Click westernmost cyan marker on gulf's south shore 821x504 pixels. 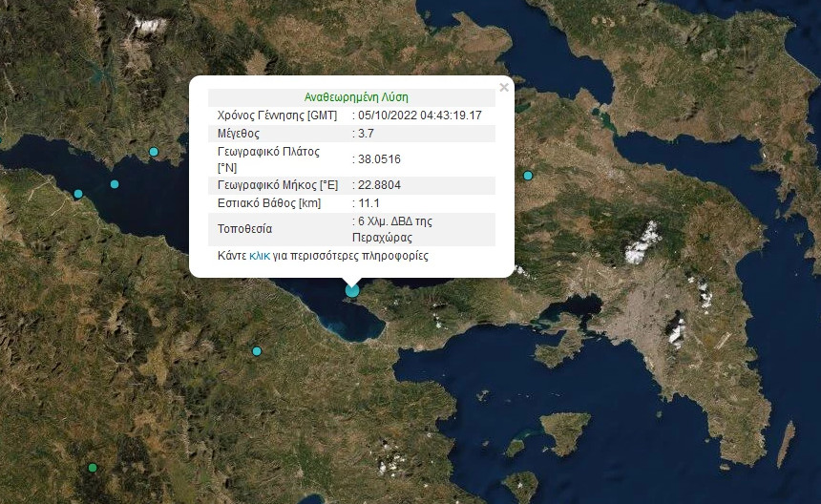pos(78,195)
